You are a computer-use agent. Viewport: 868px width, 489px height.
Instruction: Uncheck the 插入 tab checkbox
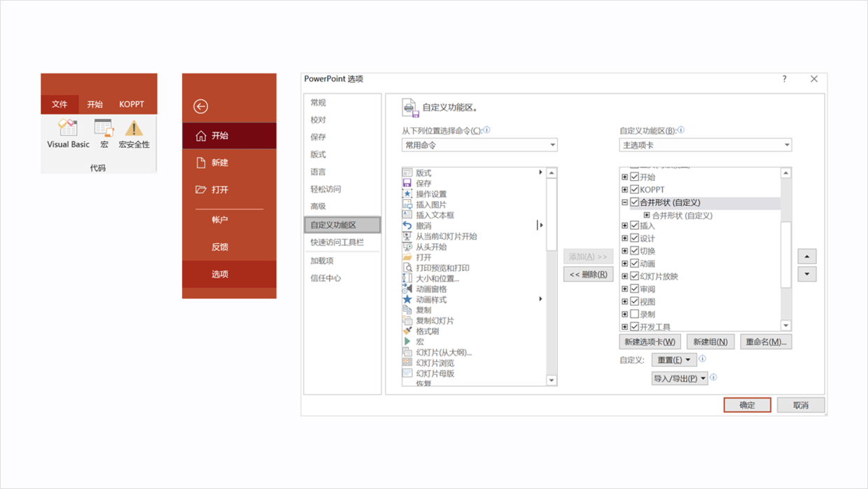(635, 226)
